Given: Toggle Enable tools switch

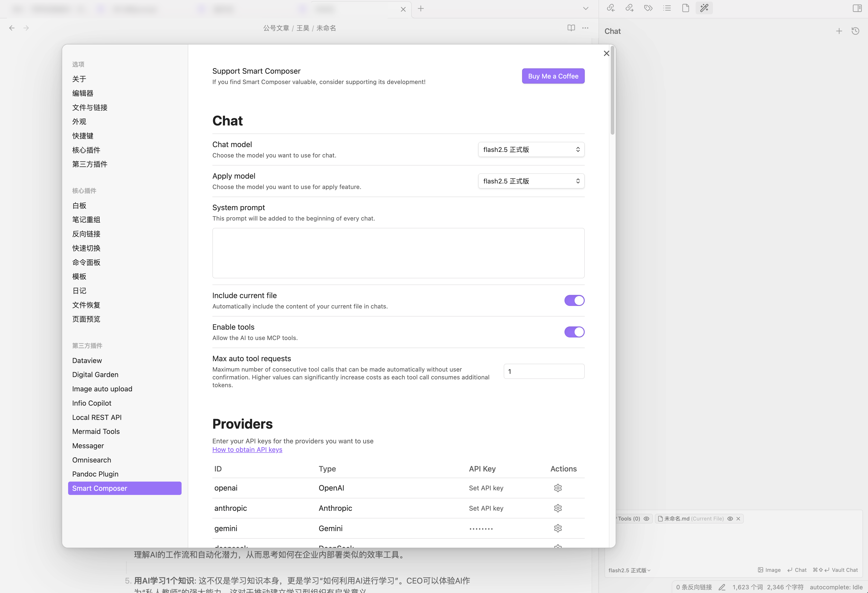Looking at the screenshot, I should 574,332.
